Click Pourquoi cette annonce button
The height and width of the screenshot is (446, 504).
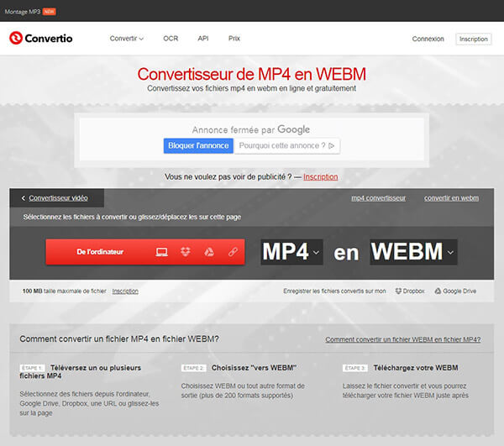coord(286,146)
